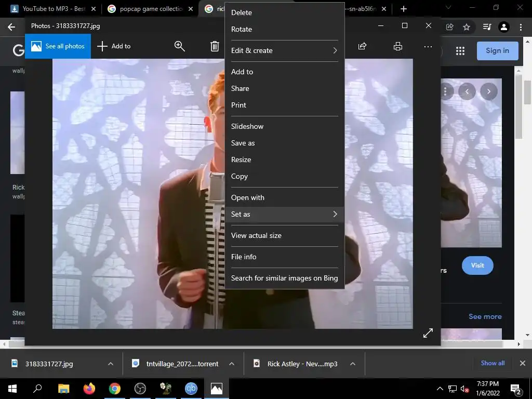Choose Open with in the context menu

[284, 198]
